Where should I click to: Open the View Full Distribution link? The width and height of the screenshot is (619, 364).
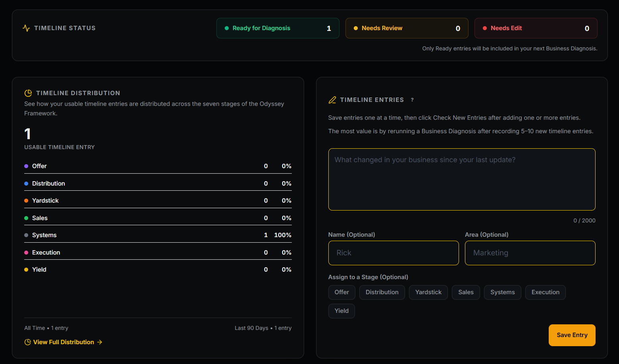tap(64, 342)
